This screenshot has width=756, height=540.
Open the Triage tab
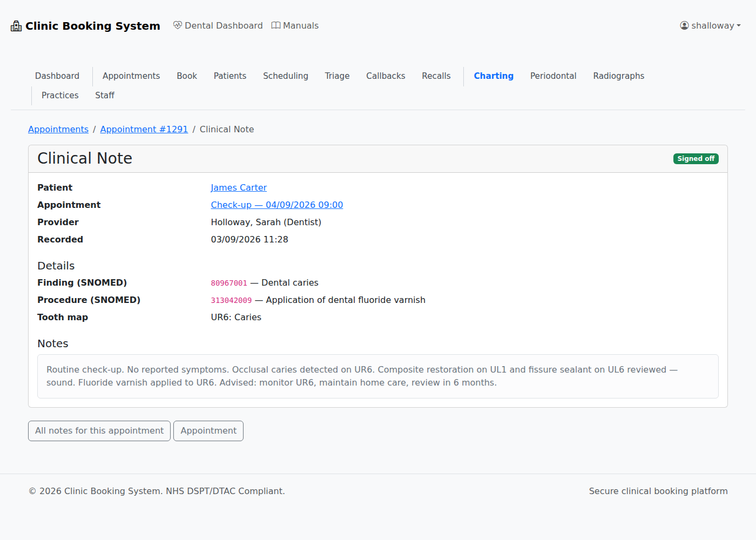tap(337, 76)
